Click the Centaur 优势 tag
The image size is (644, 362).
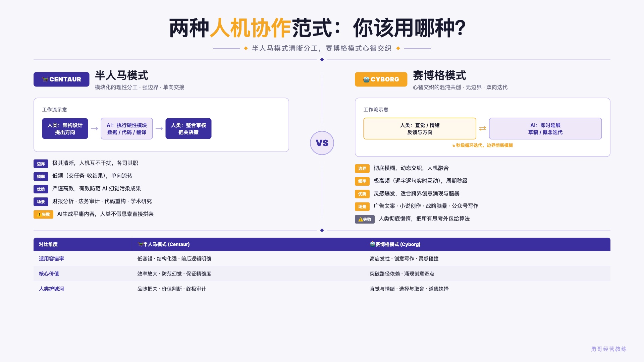click(41, 189)
